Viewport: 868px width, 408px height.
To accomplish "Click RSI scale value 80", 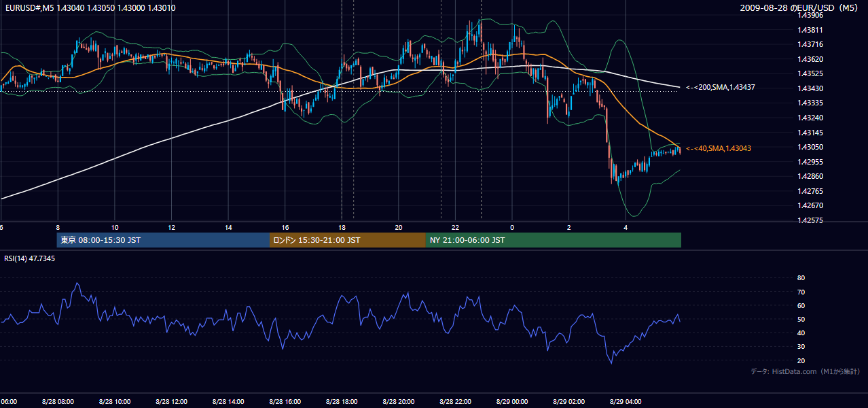I will tap(801, 278).
